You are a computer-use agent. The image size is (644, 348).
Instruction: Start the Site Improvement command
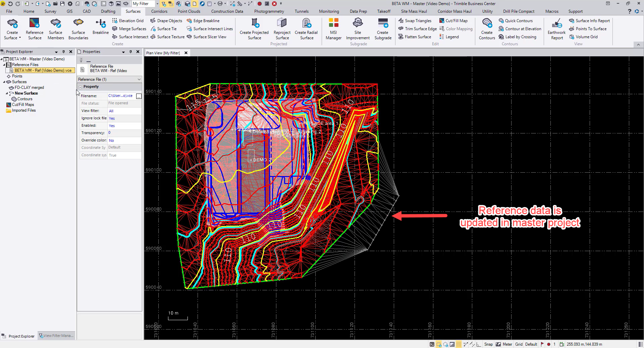point(358,29)
